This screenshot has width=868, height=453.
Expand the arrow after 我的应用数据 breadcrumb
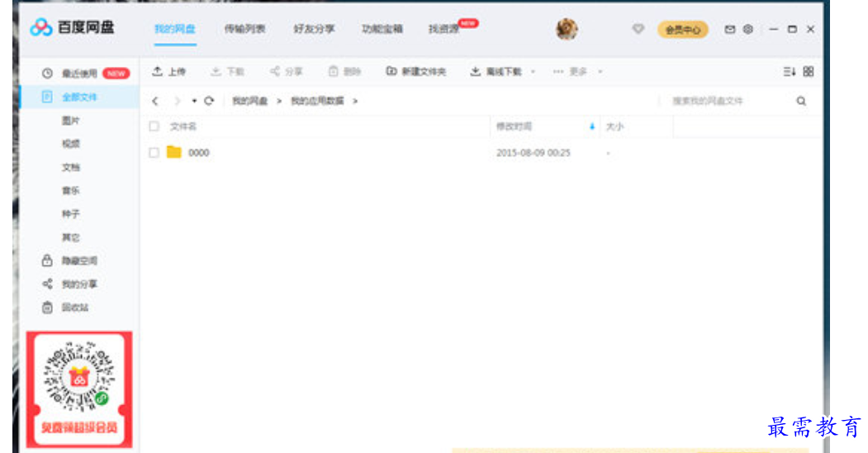coord(355,101)
